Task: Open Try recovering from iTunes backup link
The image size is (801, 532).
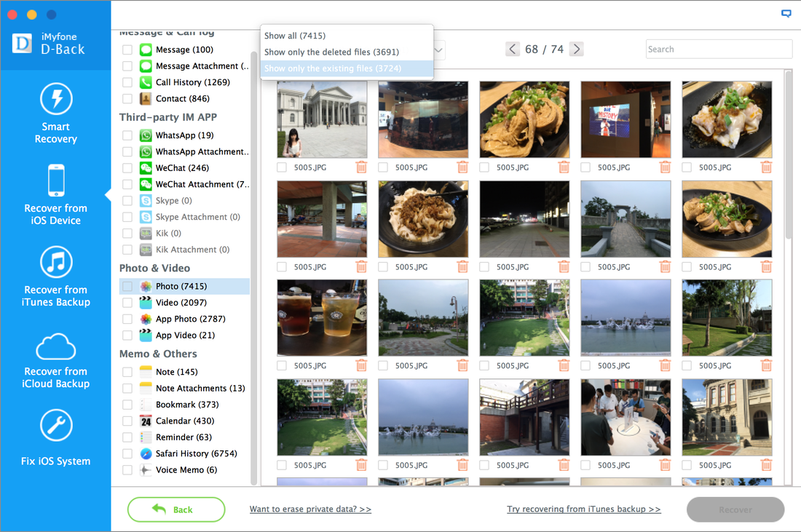Action: coord(583,509)
